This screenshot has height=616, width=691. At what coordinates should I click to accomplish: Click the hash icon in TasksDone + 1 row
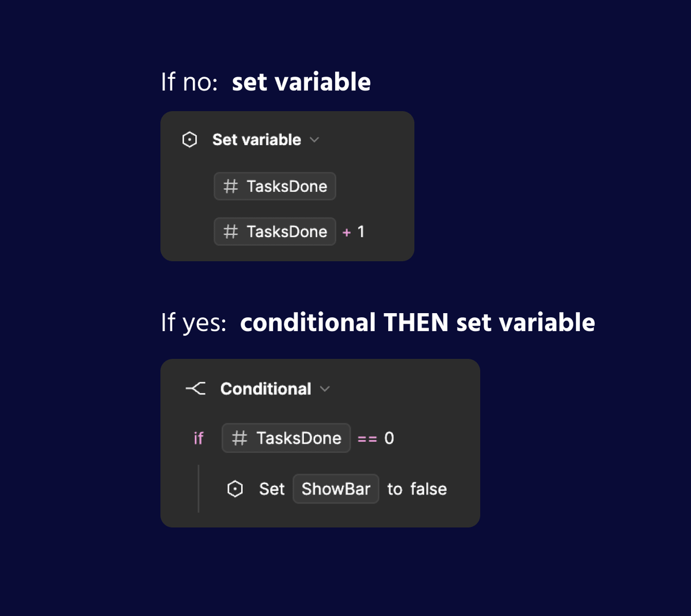pyautogui.click(x=231, y=231)
